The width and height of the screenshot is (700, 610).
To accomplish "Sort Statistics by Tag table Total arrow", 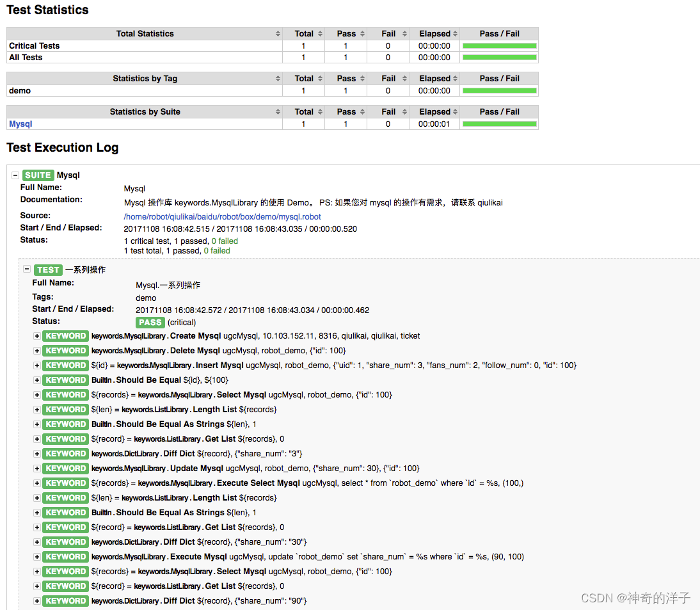I will tap(320, 79).
